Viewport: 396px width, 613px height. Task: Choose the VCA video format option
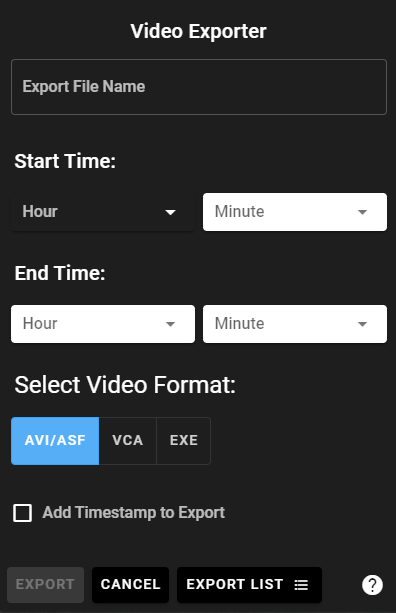pyautogui.click(x=127, y=441)
